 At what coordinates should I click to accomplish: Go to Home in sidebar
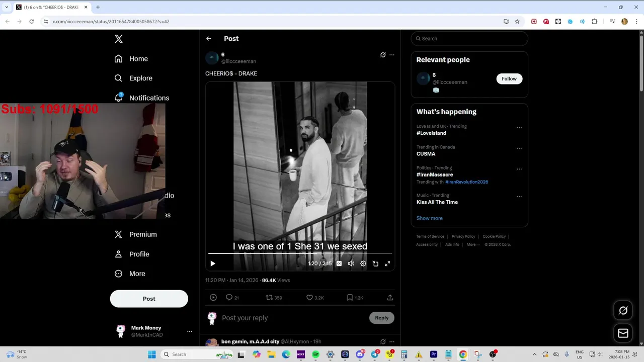click(x=131, y=59)
